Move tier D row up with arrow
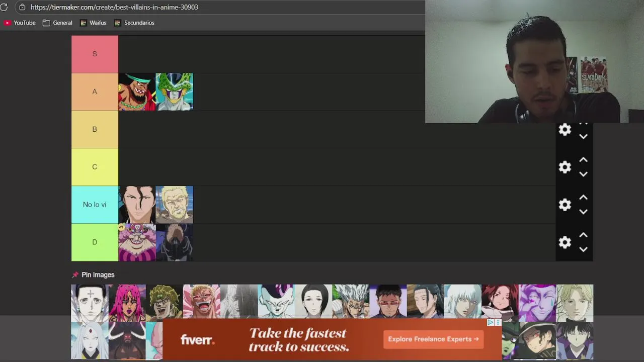Image resolution: width=644 pixels, height=362 pixels. (x=583, y=235)
